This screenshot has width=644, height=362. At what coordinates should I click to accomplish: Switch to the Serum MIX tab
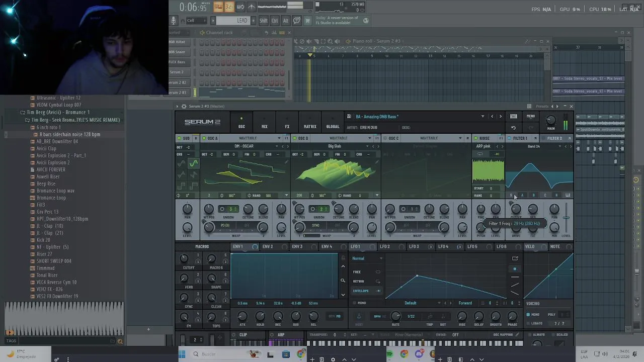264,123
